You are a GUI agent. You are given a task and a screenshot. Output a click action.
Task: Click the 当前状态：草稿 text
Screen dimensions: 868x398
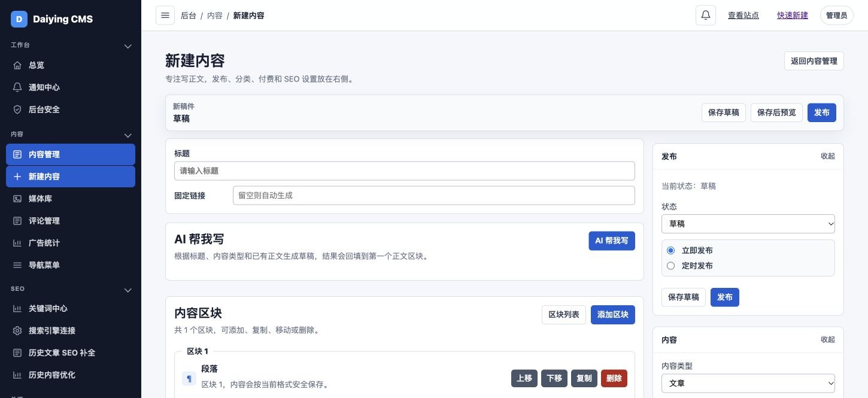coord(688,186)
